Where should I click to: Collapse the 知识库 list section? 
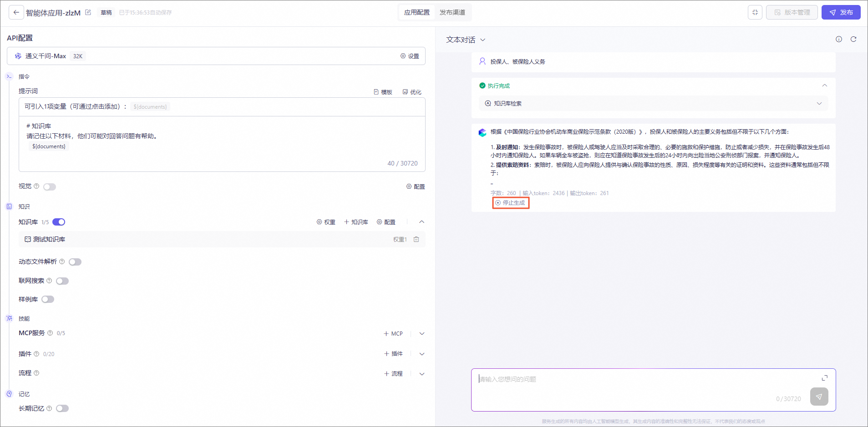tap(421, 222)
